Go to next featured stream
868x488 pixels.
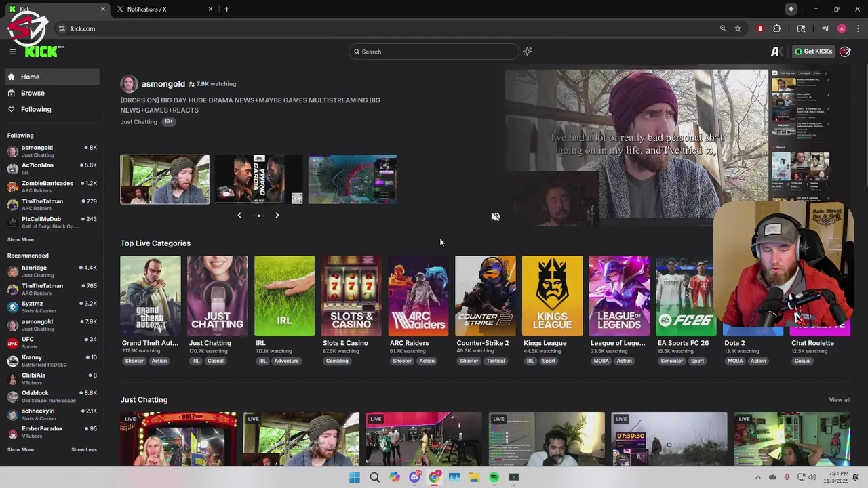click(x=277, y=215)
